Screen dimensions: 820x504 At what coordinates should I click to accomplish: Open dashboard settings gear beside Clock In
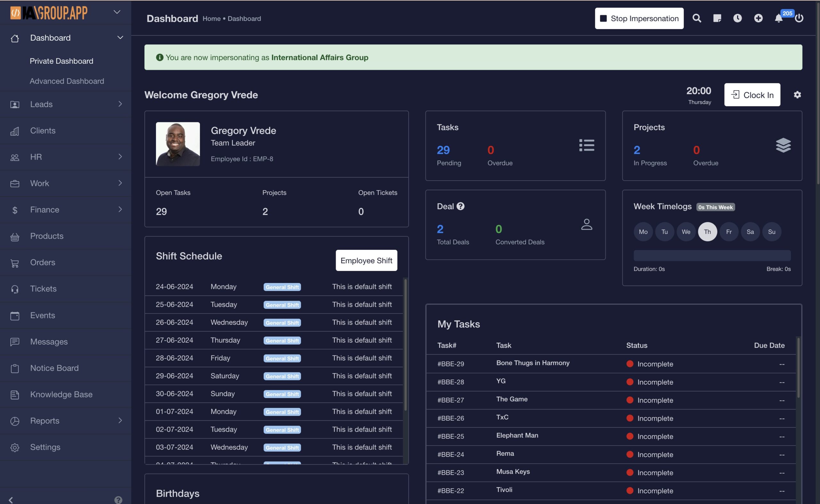pos(797,95)
